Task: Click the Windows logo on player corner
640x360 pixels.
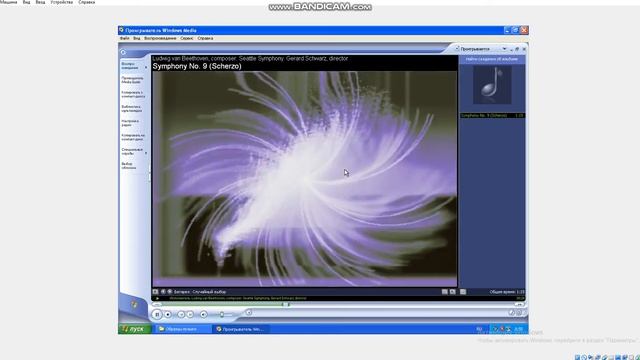Action: point(133,304)
